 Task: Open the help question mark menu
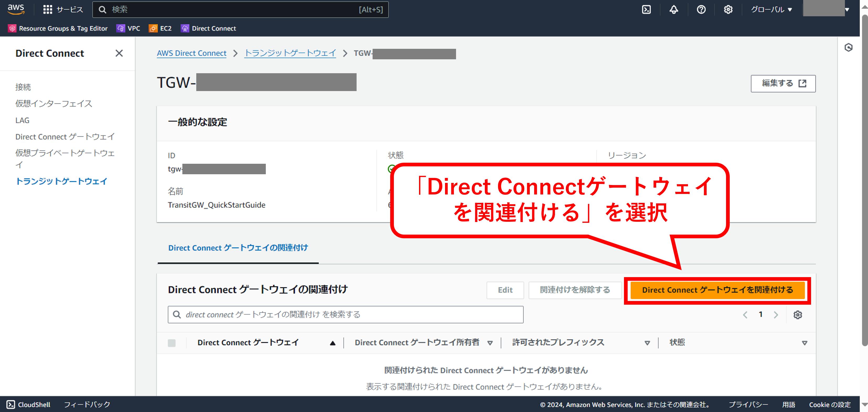pos(701,9)
